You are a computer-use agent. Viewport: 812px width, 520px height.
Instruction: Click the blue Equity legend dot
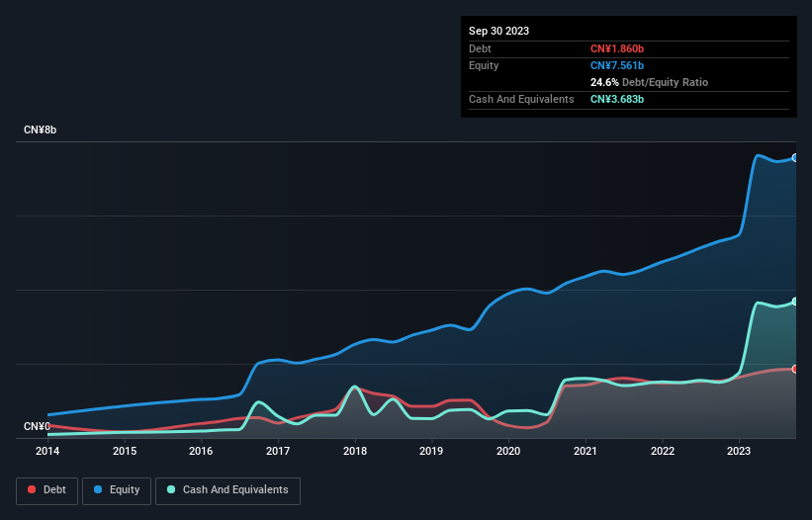tap(98, 489)
